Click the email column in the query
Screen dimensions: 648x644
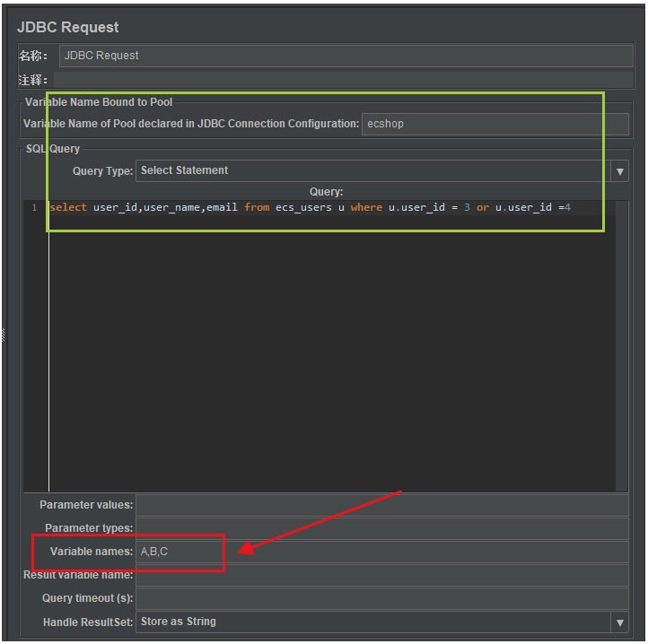click(222, 208)
